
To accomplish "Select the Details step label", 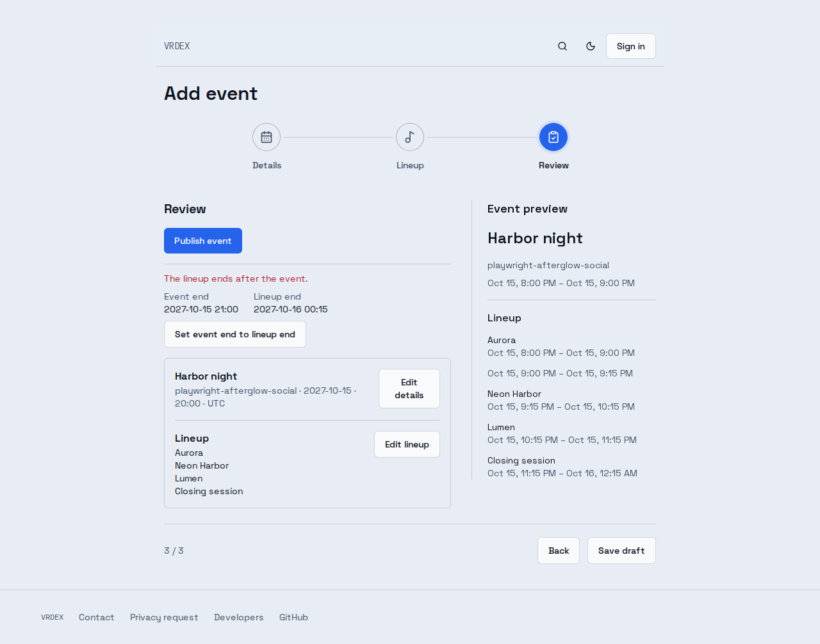I will [x=266, y=165].
